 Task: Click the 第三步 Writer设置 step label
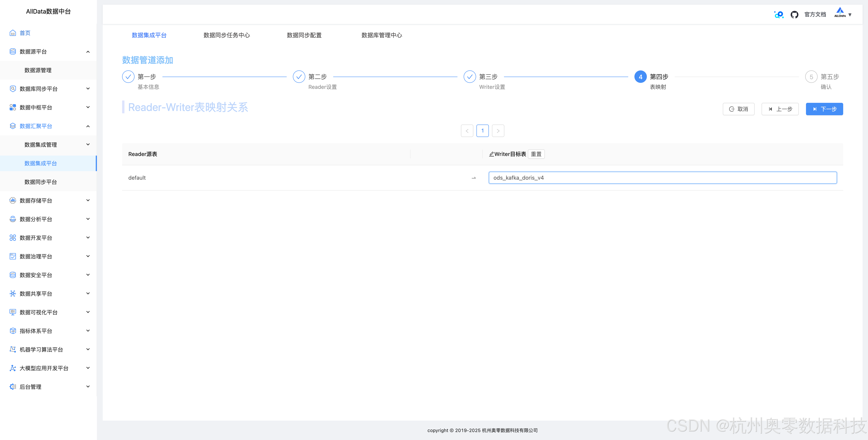click(492, 82)
